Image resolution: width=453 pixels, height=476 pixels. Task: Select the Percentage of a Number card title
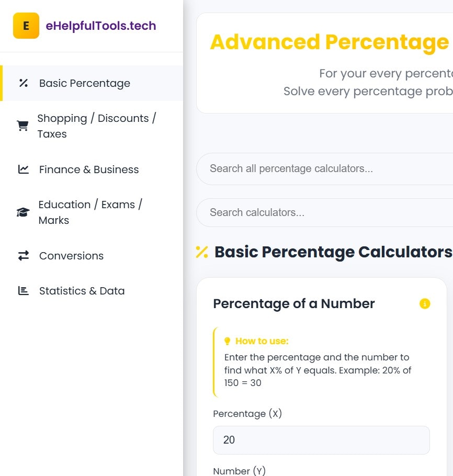click(294, 303)
